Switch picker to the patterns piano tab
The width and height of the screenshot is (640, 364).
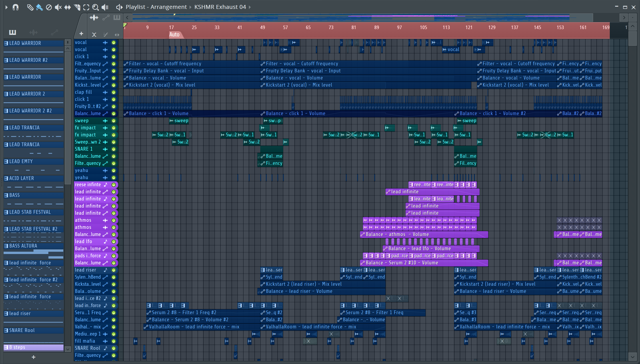[x=12, y=32]
